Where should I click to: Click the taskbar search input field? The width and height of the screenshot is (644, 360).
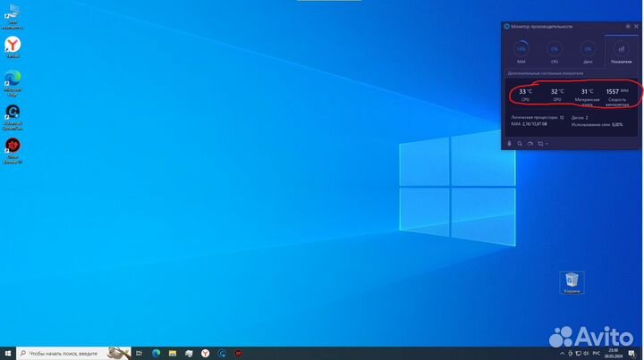coord(63,353)
